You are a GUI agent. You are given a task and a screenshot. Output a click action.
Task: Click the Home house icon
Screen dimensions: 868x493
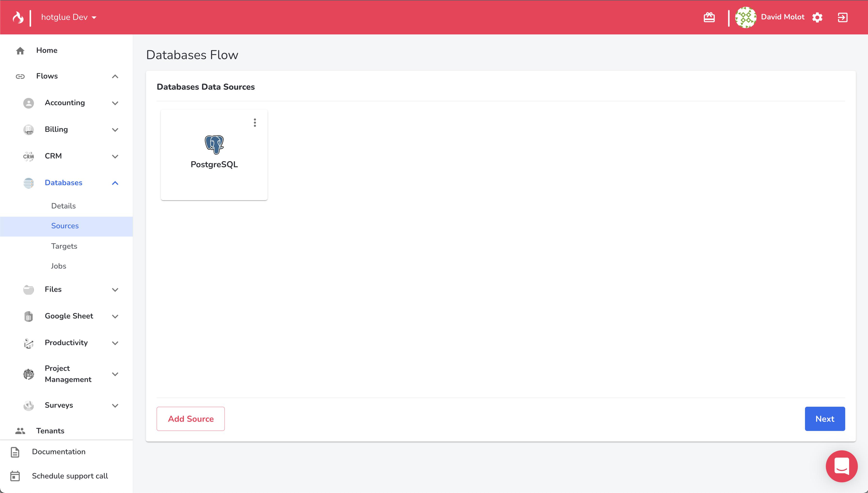pos(20,50)
